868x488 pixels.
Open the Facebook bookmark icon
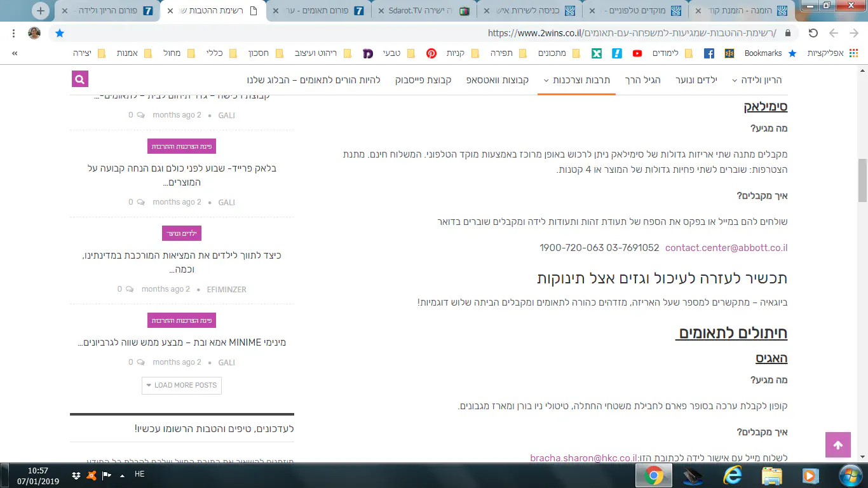tap(709, 53)
